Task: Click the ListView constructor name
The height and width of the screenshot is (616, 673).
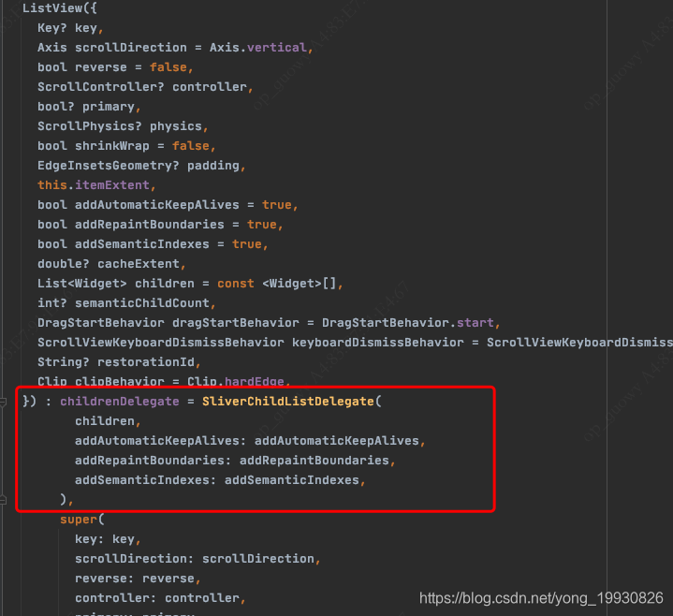Action: [52, 8]
